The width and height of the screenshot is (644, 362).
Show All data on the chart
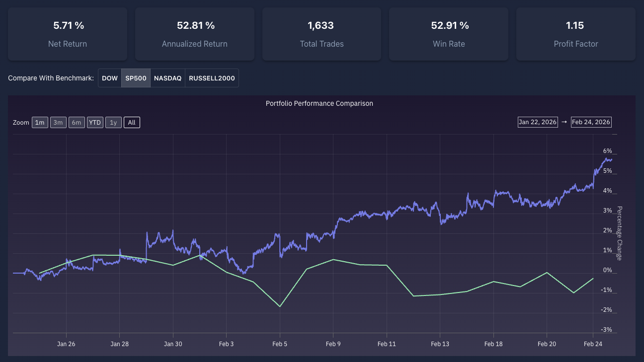point(132,122)
